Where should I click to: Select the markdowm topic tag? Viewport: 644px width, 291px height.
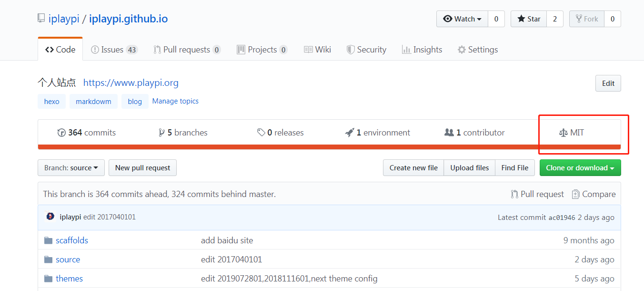[93, 101]
